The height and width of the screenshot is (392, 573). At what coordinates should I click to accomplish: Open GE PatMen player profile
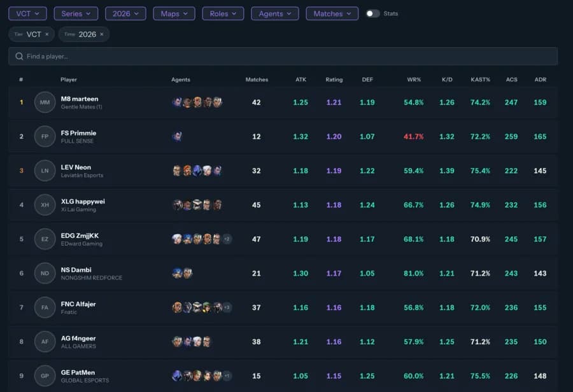tap(78, 372)
